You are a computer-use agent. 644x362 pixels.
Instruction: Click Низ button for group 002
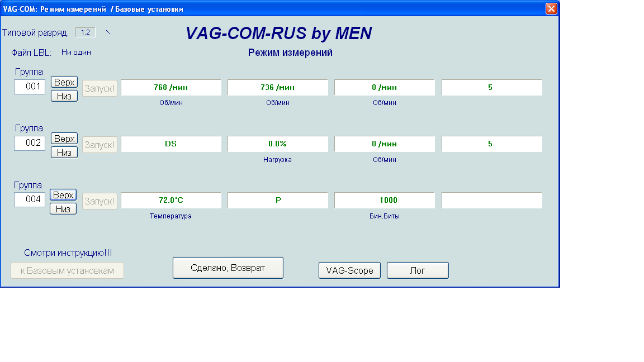(x=64, y=153)
